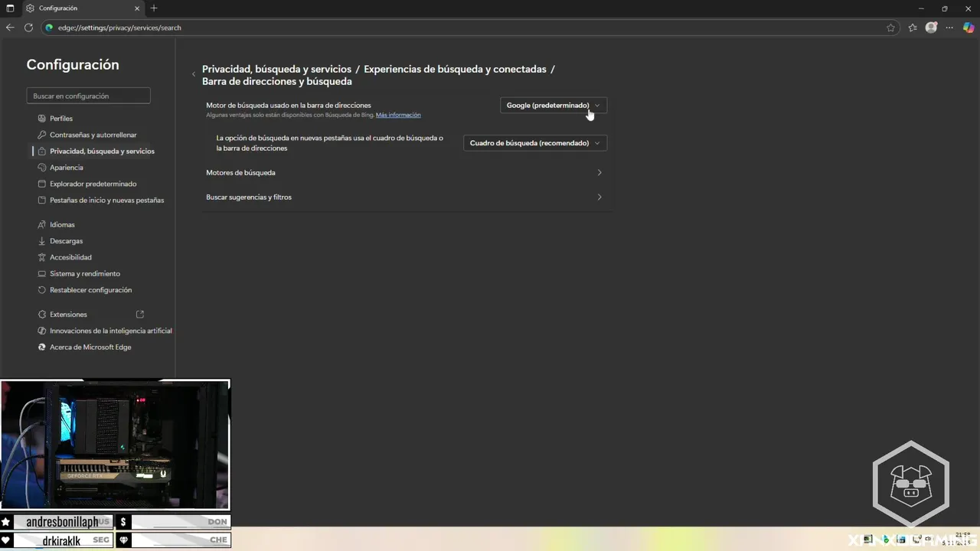Click the Configuración sidebar heading
Viewport: 980px width, 551px height.
point(73,65)
